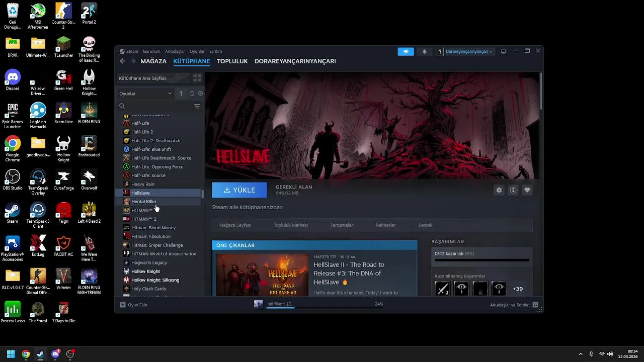Go to the TOPLULUK tab
The image size is (644, 362).
[232, 61]
